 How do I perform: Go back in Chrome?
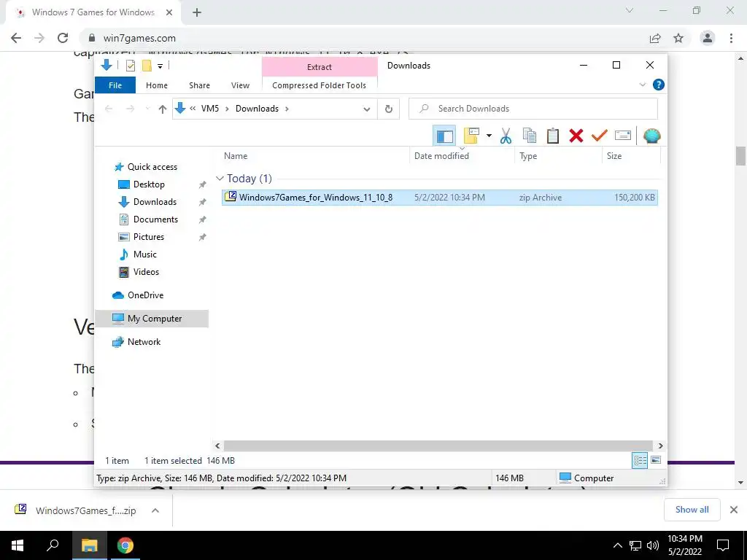[x=16, y=38]
